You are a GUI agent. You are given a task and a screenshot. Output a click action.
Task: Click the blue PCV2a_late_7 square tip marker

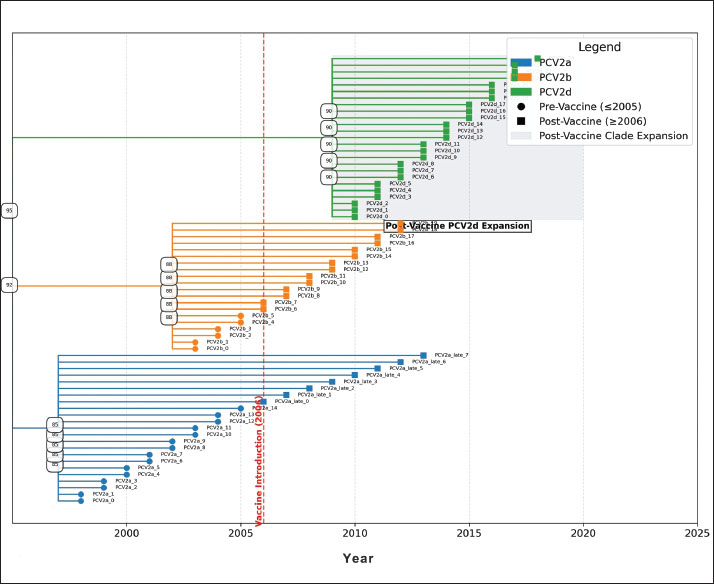tap(423, 355)
